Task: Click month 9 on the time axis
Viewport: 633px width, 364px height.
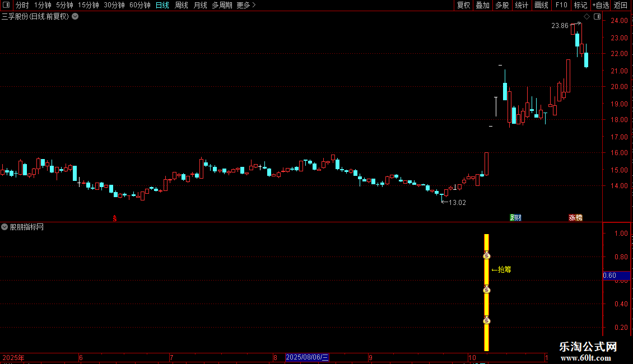Action: pos(370,357)
